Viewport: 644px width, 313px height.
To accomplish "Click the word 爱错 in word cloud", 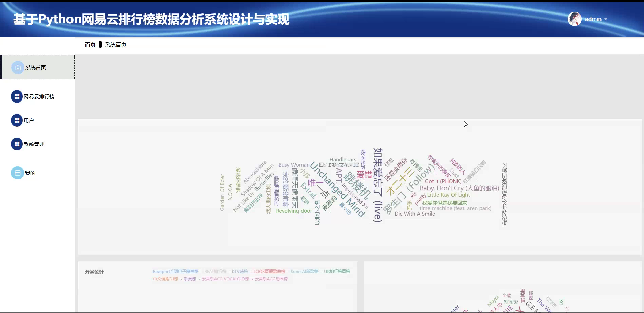I will (x=364, y=175).
